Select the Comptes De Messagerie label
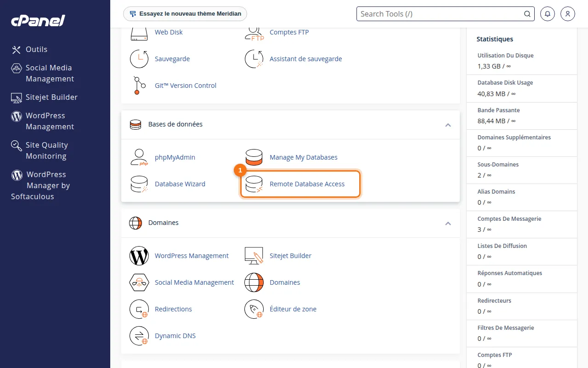The height and width of the screenshot is (368, 588). click(x=509, y=219)
